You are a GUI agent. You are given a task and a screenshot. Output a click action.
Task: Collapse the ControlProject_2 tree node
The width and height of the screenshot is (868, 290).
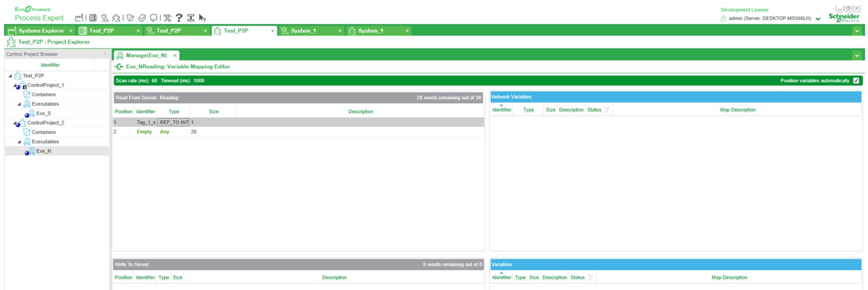(x=15, y=123)
